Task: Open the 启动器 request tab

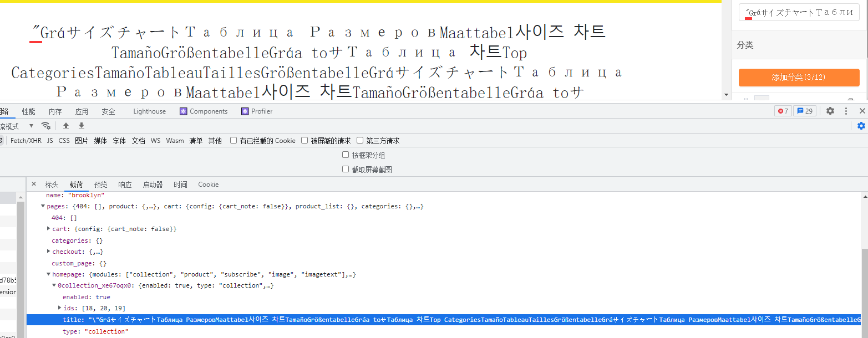Action: point(153,185)
